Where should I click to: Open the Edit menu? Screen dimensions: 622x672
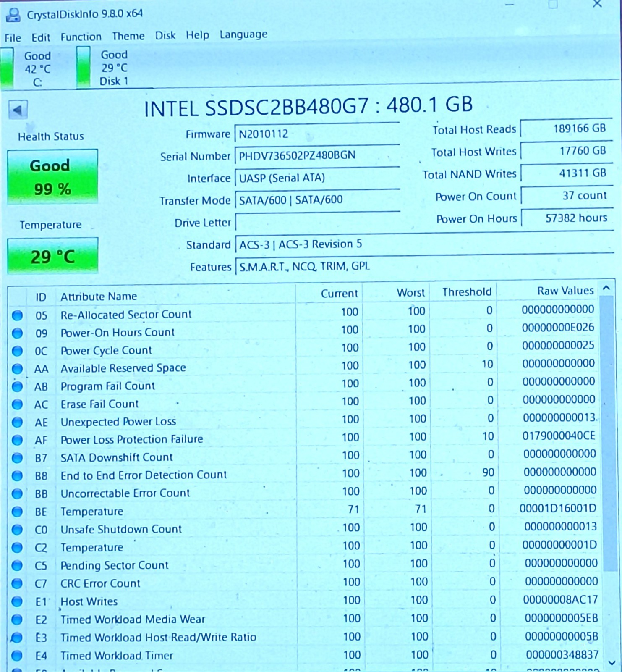tap(41, 37)
